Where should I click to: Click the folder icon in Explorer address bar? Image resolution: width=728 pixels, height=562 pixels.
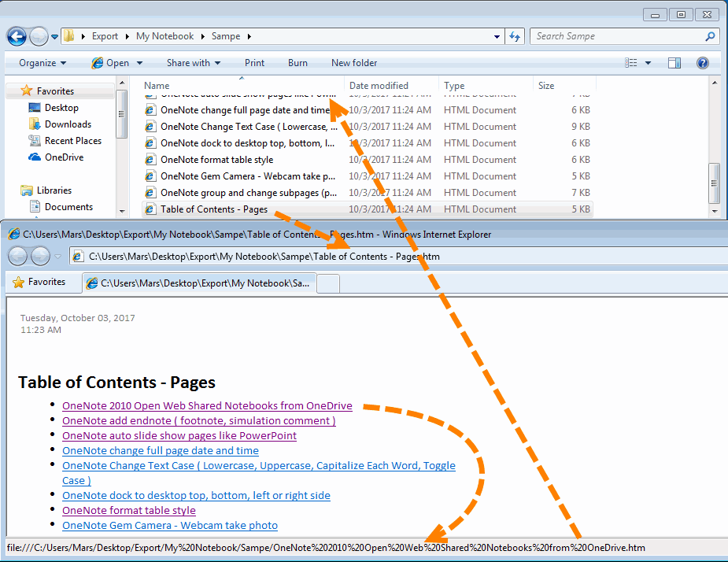[x=68, y=35]
